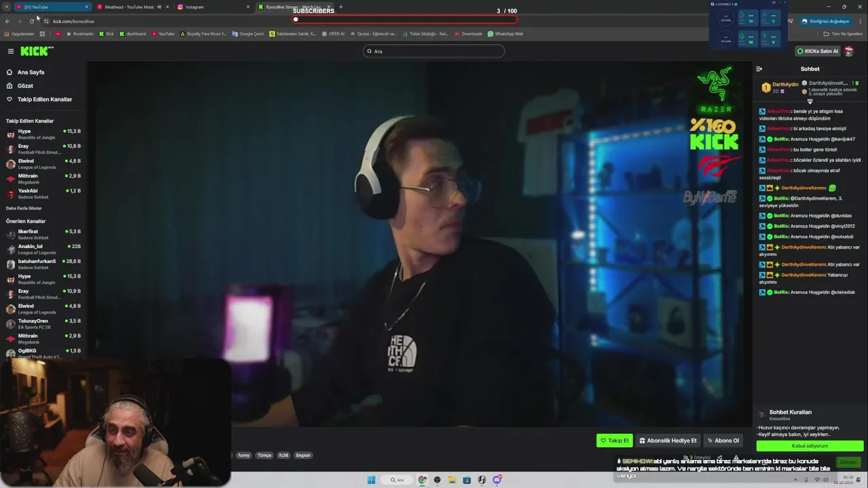
Task: Switch to the (31) YouTube tab
Action: click(x=53, y=7)
